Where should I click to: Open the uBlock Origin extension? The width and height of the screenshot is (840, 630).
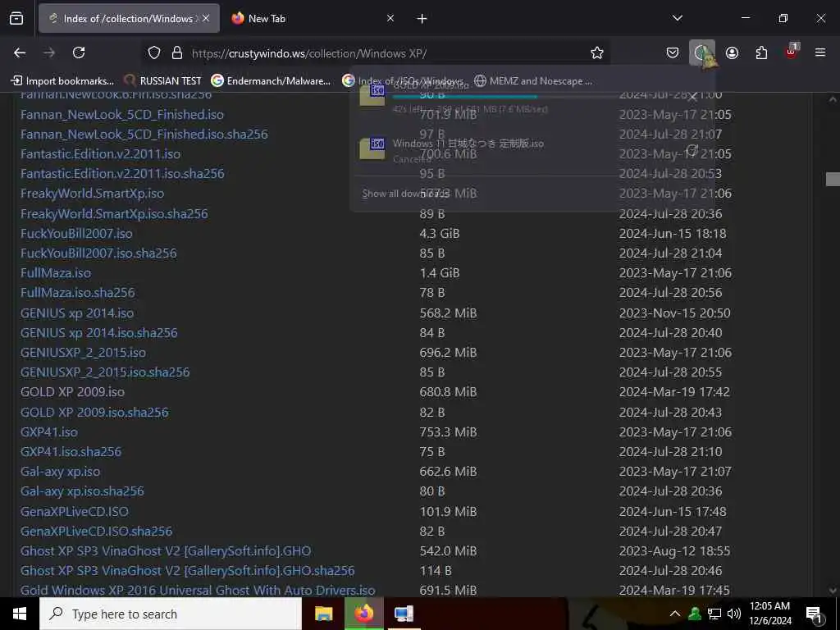(792, 52)
